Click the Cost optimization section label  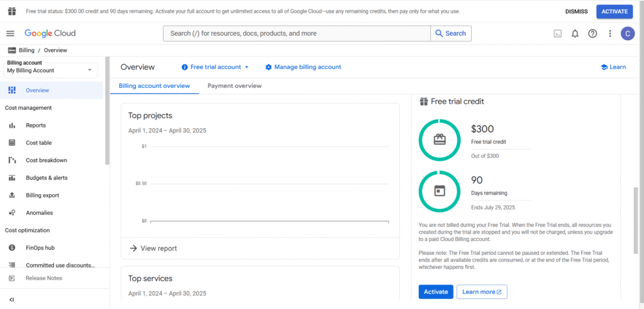(27, 230)
